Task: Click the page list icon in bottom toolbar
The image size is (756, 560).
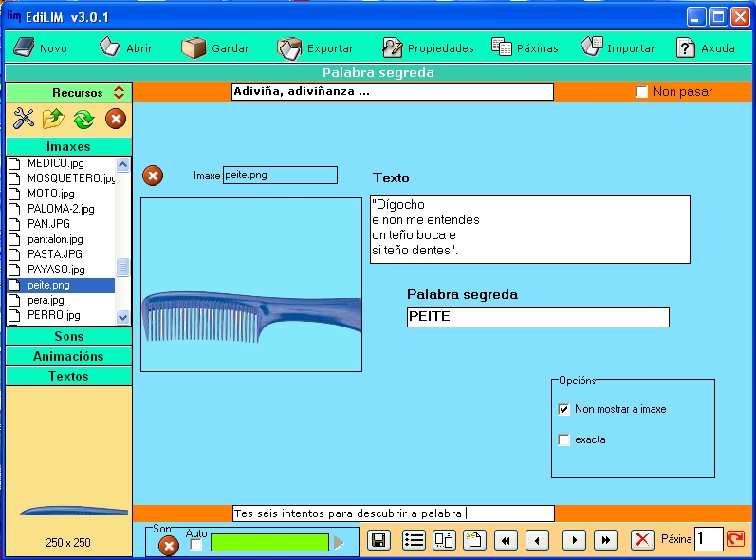Action: (x=414, y=540)
